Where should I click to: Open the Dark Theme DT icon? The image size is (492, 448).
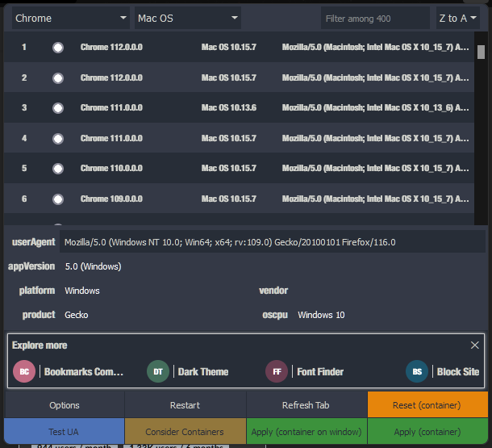coord(158,371)
